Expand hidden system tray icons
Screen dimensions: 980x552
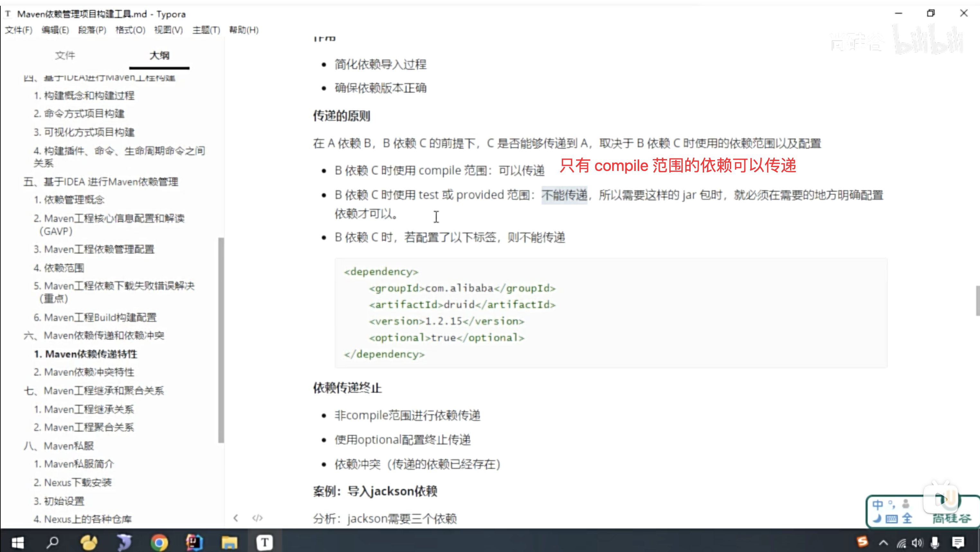[883, 542]
